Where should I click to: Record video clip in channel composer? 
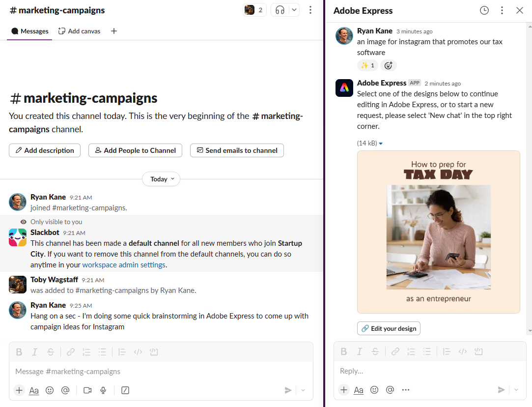click(x=87, y=390)
